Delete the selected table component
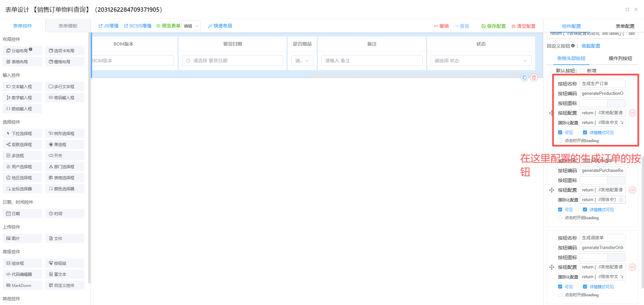 point(534,77)
